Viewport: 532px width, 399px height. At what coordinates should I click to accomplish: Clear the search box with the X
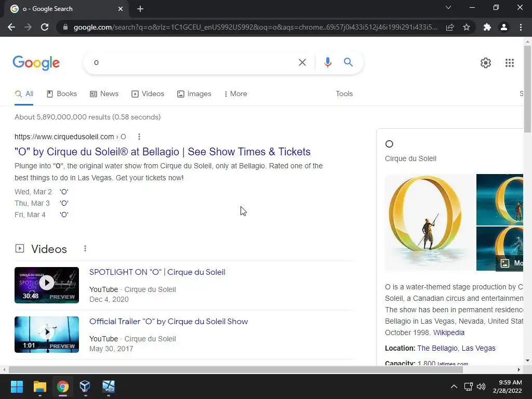click(x=302, y=62)
